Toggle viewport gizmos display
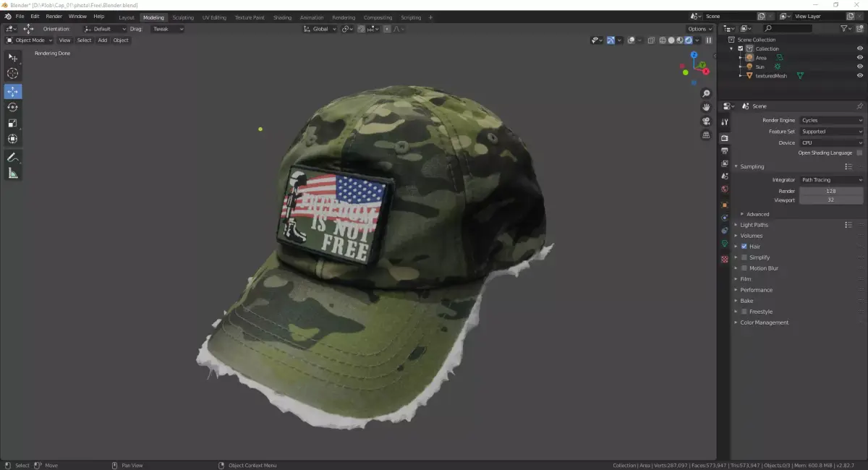Viewport: 868px width, 470px height. [610, 40]
